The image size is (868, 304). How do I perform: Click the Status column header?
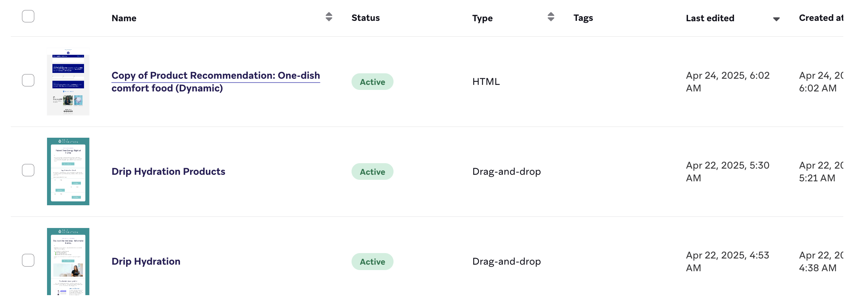(365, 18)
